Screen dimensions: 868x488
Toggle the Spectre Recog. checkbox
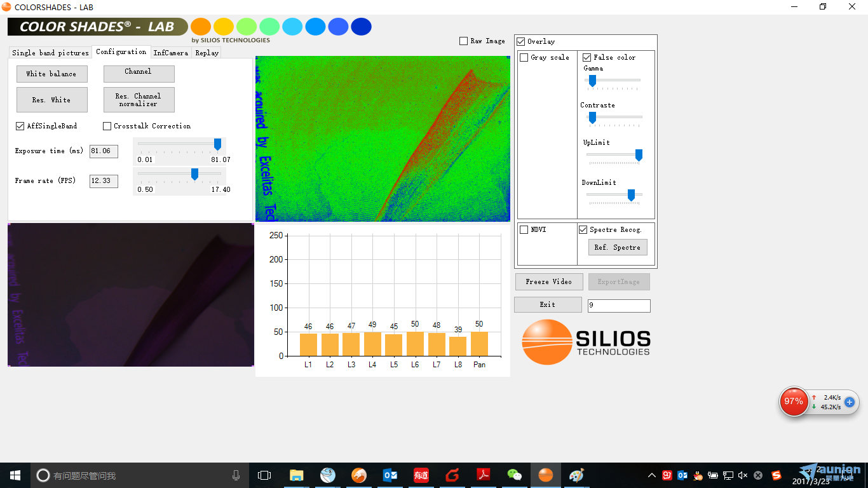pos(583,229)
